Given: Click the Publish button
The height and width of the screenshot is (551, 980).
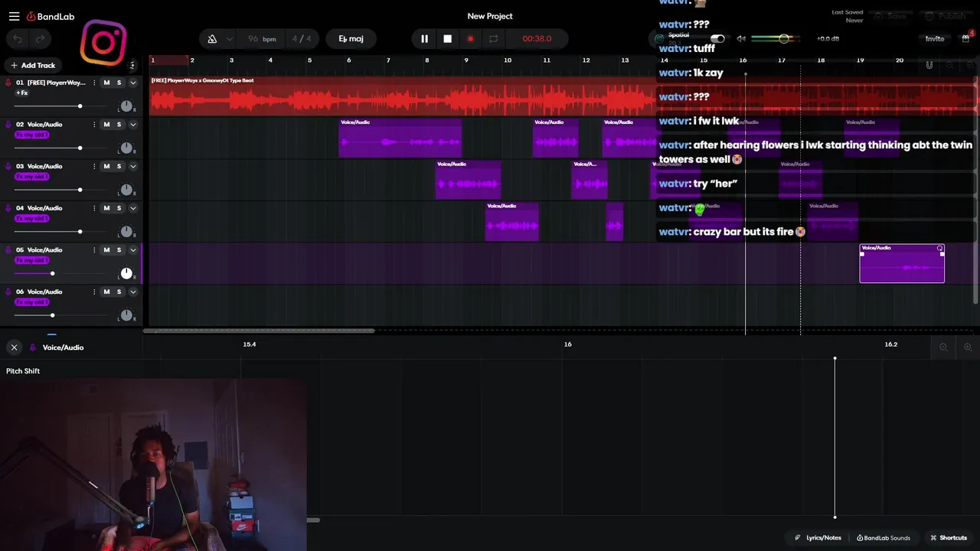Looking at the screenshot, I should click(946, 16).
